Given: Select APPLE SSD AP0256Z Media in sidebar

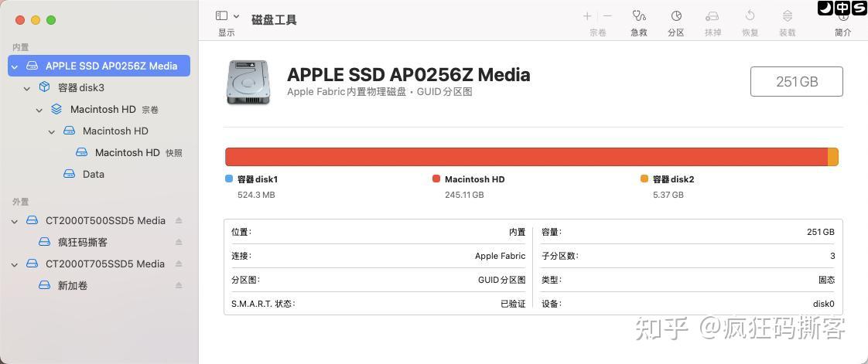Looking at the screenshot, I should click(99, 66).
